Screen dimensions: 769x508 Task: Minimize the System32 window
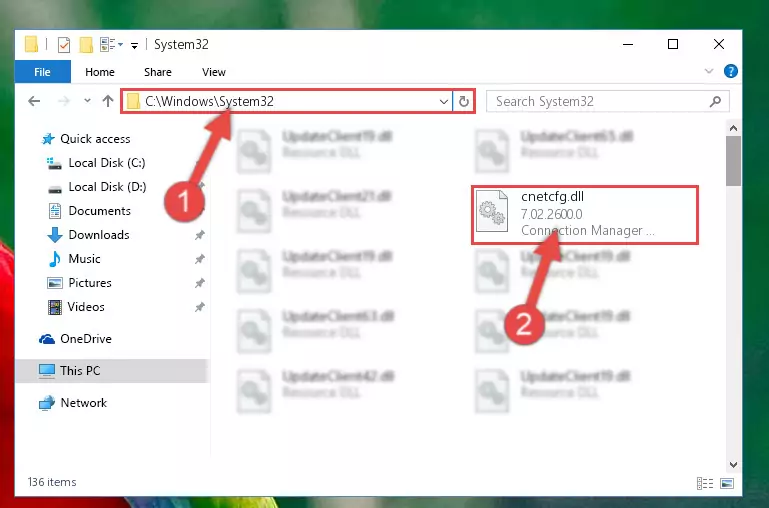tap(628, 44)
